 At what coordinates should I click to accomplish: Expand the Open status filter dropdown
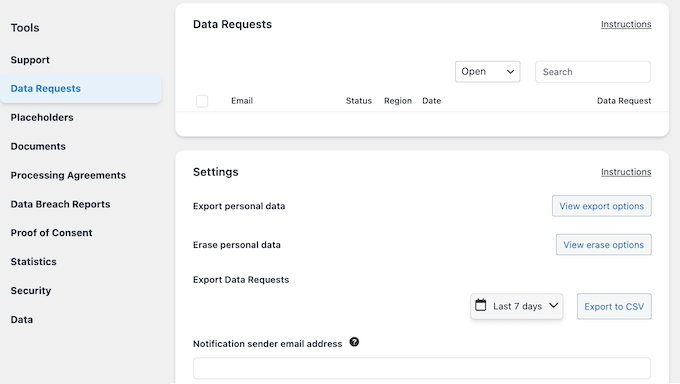(487, 72)
